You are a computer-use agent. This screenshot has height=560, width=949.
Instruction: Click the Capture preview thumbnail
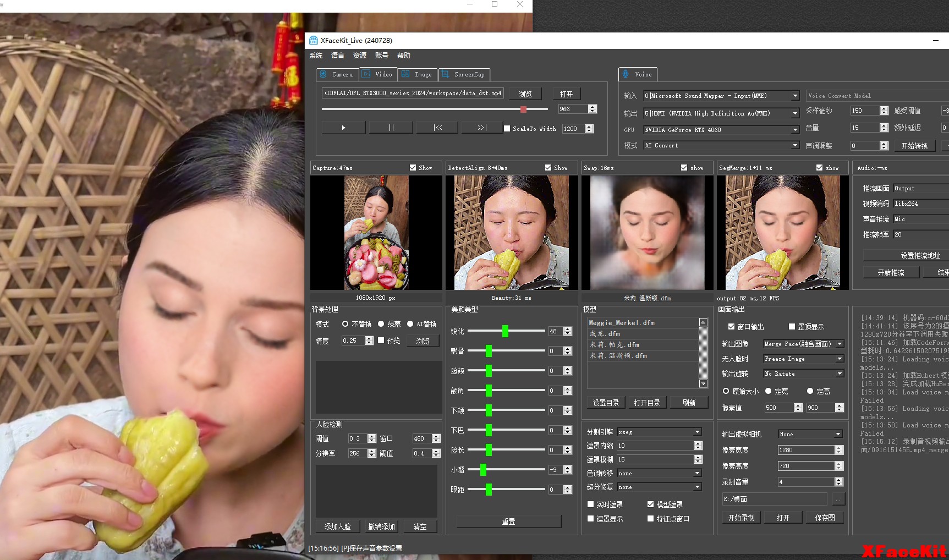[376, 232]
